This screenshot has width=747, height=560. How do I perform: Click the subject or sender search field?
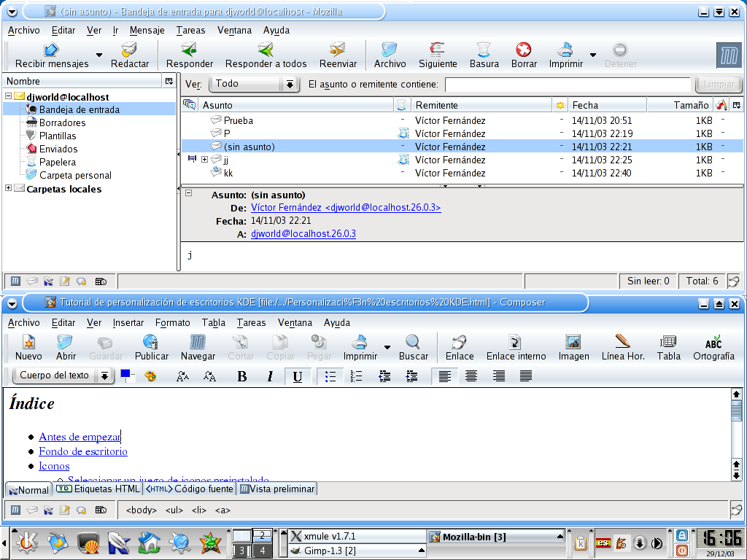click(x=568, y=85)
